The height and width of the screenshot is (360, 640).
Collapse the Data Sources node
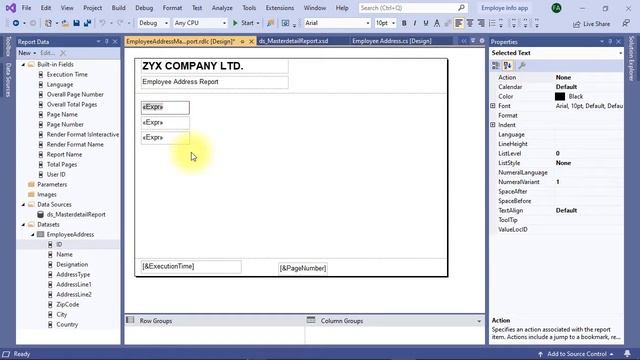pyautogui.click(x=23, y=204)
